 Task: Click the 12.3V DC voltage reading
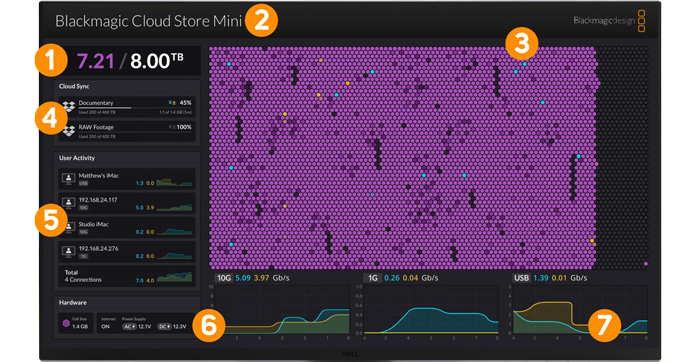click(x=179, y=327)
